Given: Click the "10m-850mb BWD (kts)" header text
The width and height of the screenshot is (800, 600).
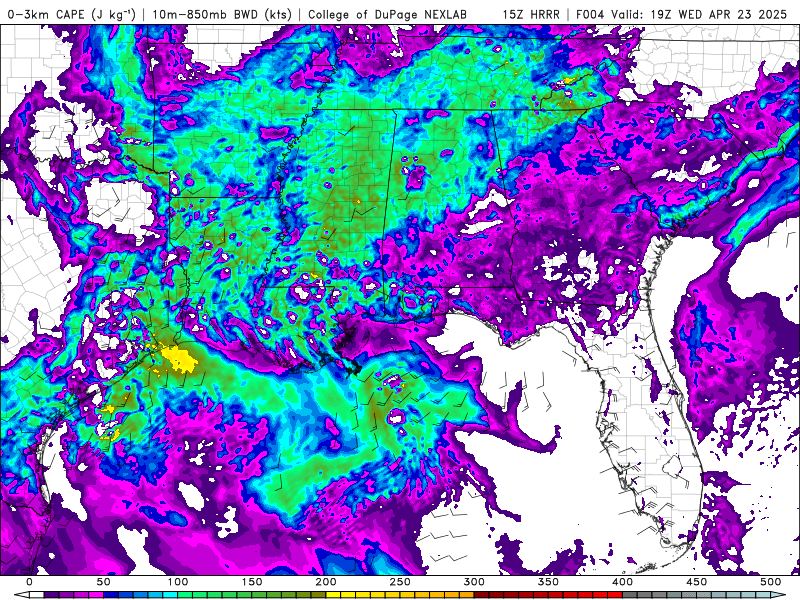Looking at the screenshot, I should pyautogui.click(x=222, y=14).
